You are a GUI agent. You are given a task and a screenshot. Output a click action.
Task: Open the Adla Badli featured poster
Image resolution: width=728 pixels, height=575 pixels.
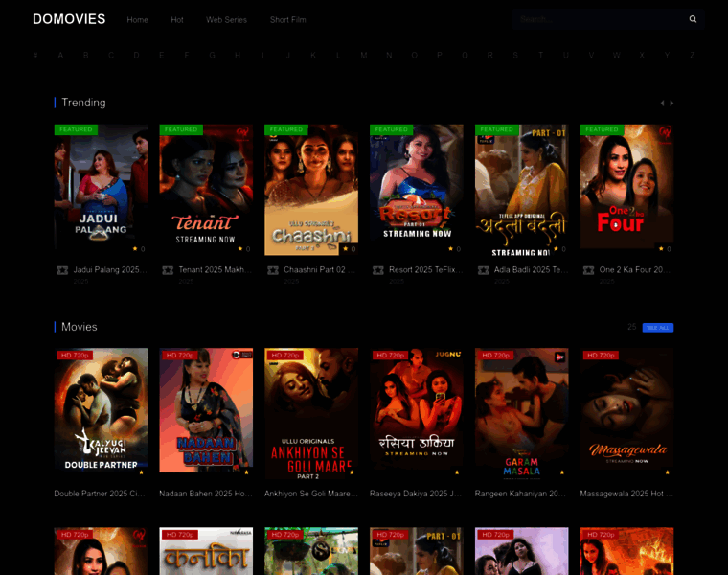pyautogui.click(x=521, y=190)
